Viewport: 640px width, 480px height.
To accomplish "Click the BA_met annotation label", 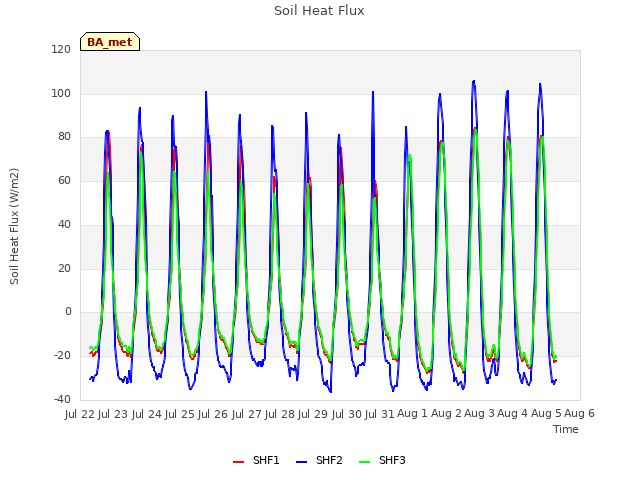I will (110, 42).
